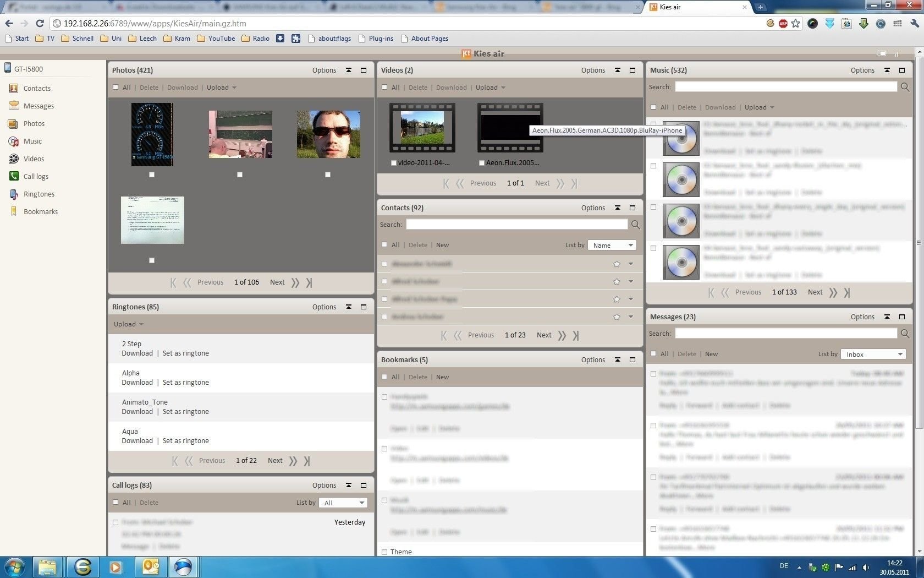924x578 pixels.
Task: Maximize the Photos panel
Action: (364, 70)
